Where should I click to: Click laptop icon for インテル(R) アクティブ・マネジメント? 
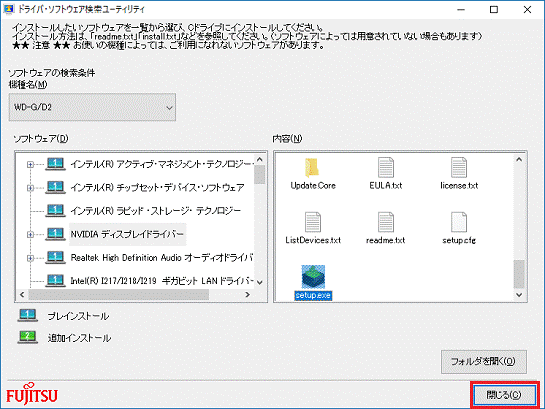point(55,164)
